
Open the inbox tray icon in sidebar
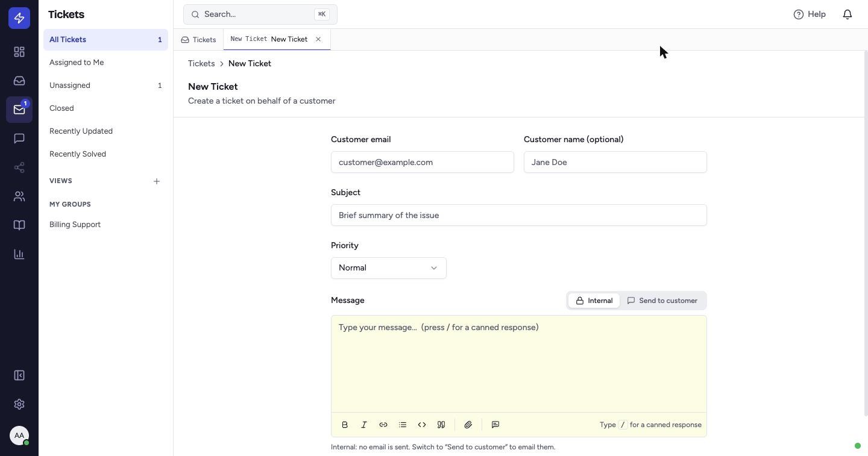19,81
